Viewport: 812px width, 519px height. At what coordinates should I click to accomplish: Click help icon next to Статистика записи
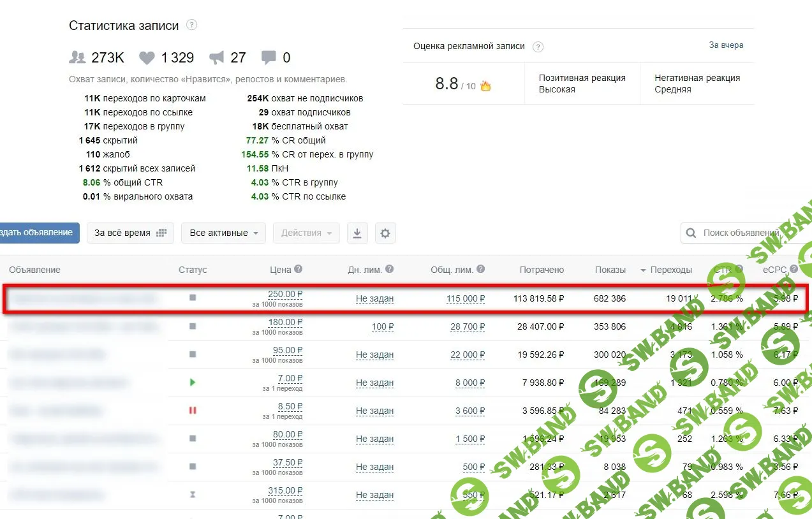191,25
